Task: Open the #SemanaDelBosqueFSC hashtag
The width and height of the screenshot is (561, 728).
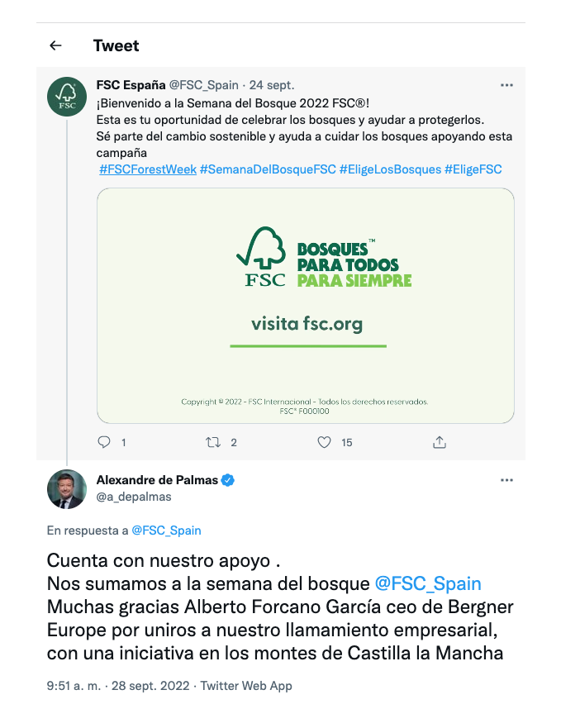Action: click(x=268, y=169)
